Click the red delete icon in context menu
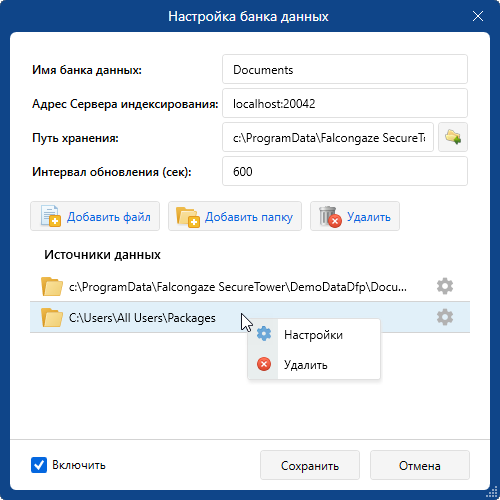Image resolution: width=500 pixels, height=500 pixels. point(264,364)
